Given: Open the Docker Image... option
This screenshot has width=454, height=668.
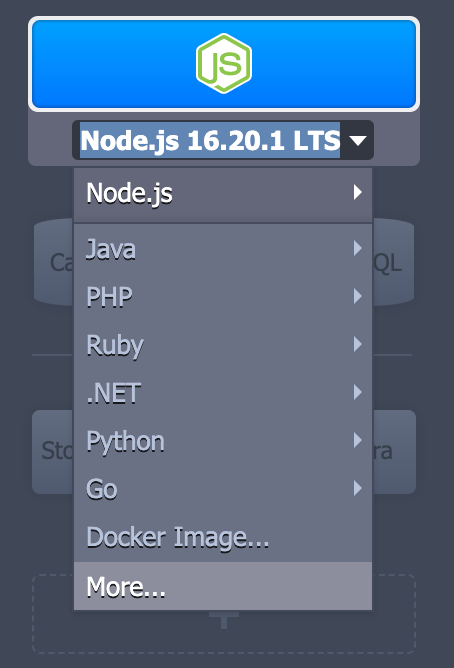Looking at the screenshot, I should pyautogui.click(x=178, y=538).
